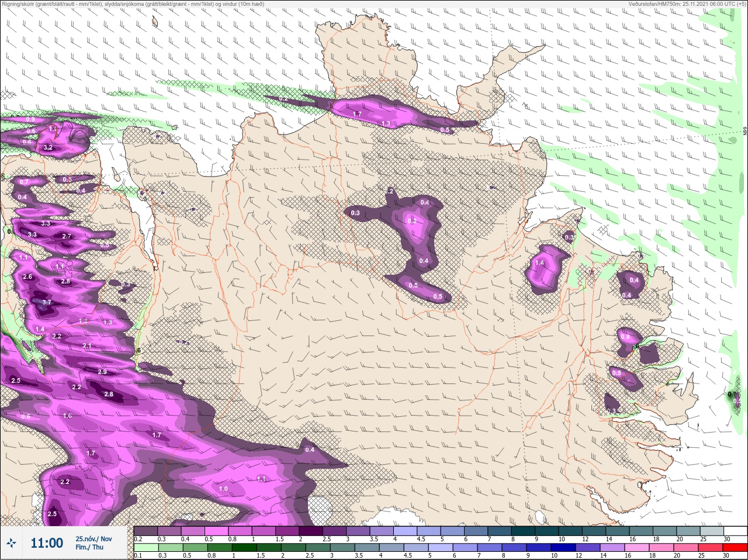Screen dimensions: 748x560
Task: Click the 2.1 precipitation value on the map
Action: pyautogui.click(x=87, y=346)
